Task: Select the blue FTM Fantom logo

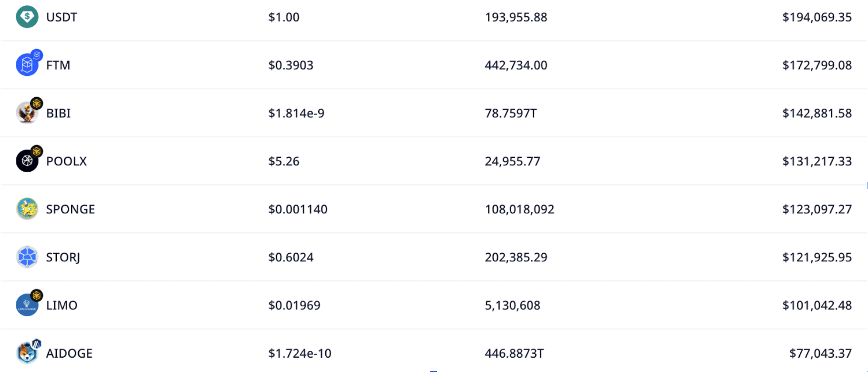Action: [x=27, y=64]
